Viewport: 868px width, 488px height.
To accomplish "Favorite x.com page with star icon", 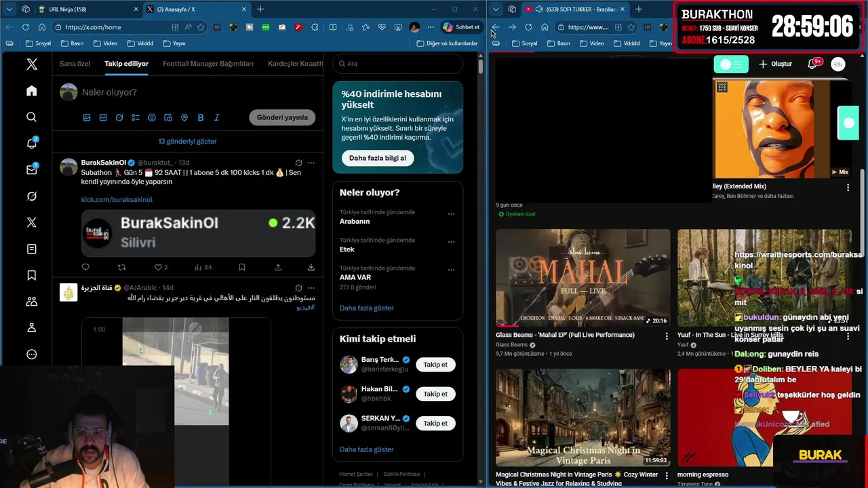I will [201, 27].
